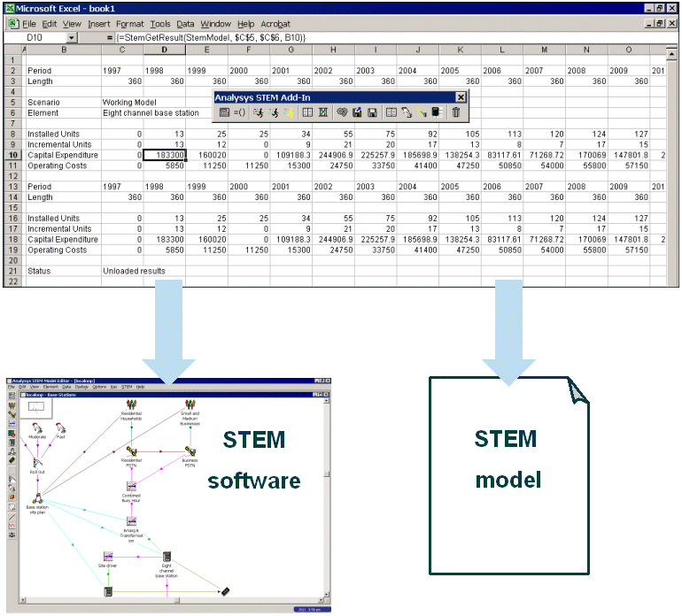
Task: Click the trash can delete icon
Action: (x=456, y=112)
